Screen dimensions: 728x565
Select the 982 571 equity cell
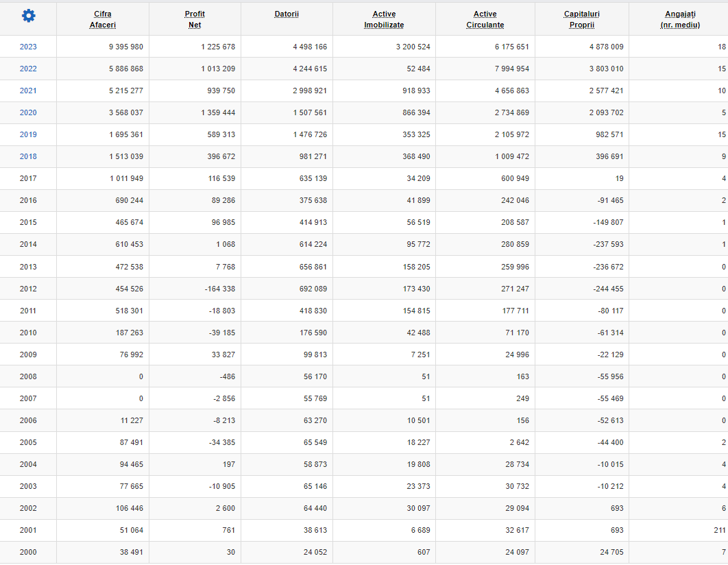point(582,134)
